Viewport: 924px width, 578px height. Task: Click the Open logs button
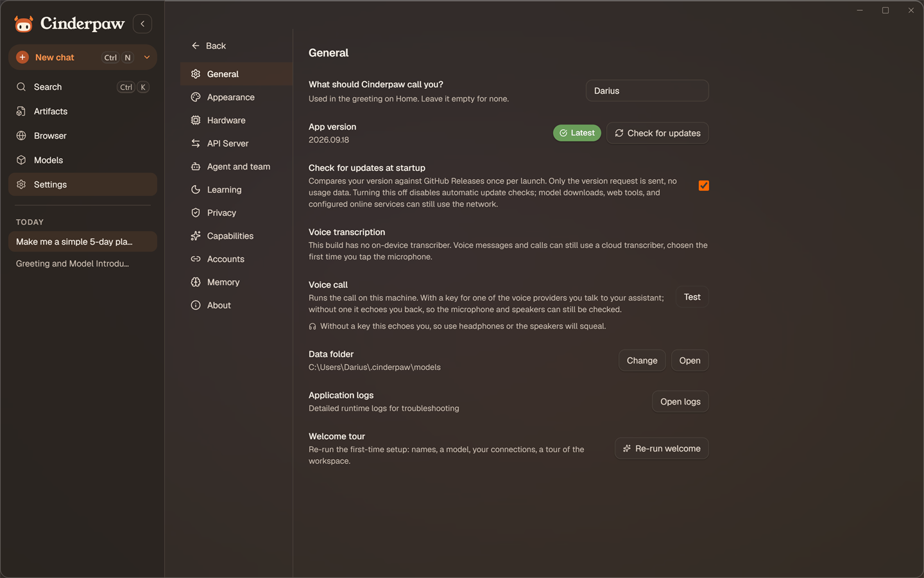680,401
